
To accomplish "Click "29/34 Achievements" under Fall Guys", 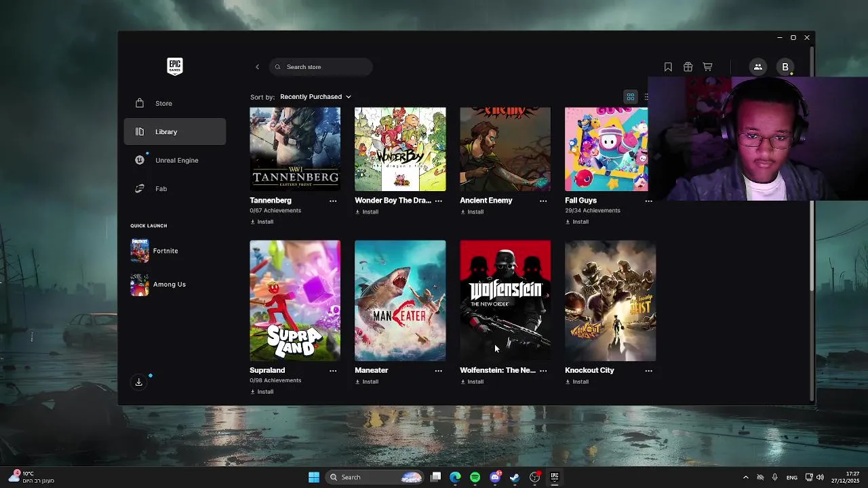I will point(593,211).
